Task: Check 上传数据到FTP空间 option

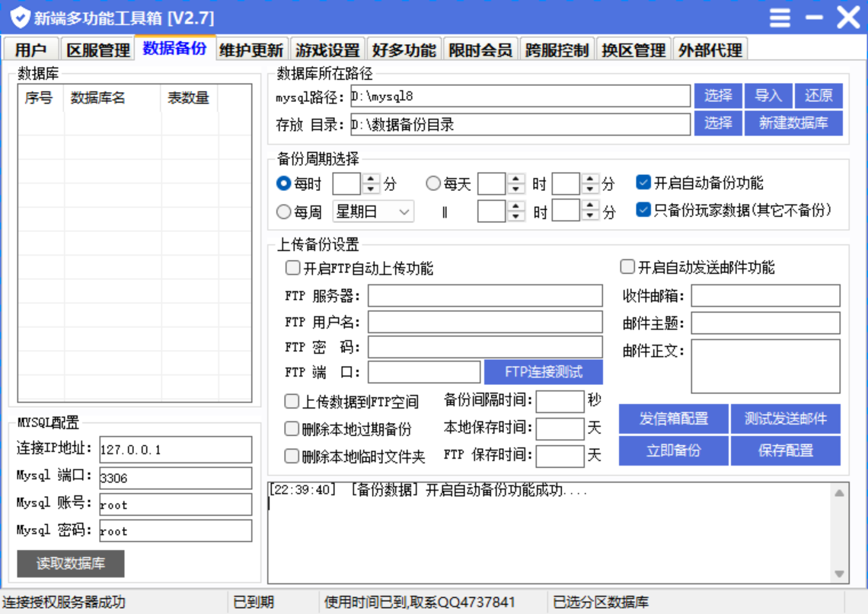Action: [x=292, y=401]
